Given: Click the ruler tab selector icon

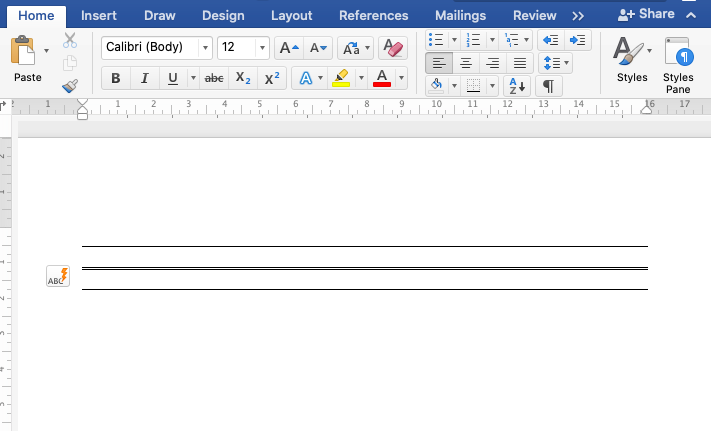Looking at the screenshot, I should point(4,107).
